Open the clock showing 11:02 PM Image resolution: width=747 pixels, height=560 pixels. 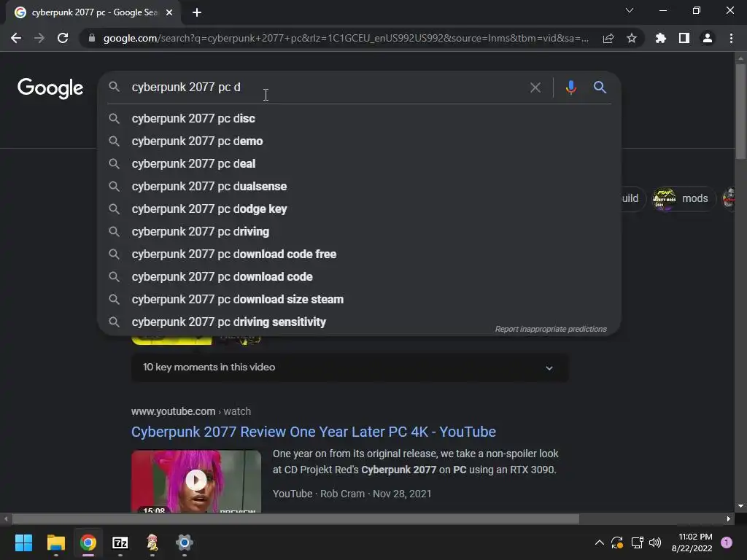pos(692,542)
